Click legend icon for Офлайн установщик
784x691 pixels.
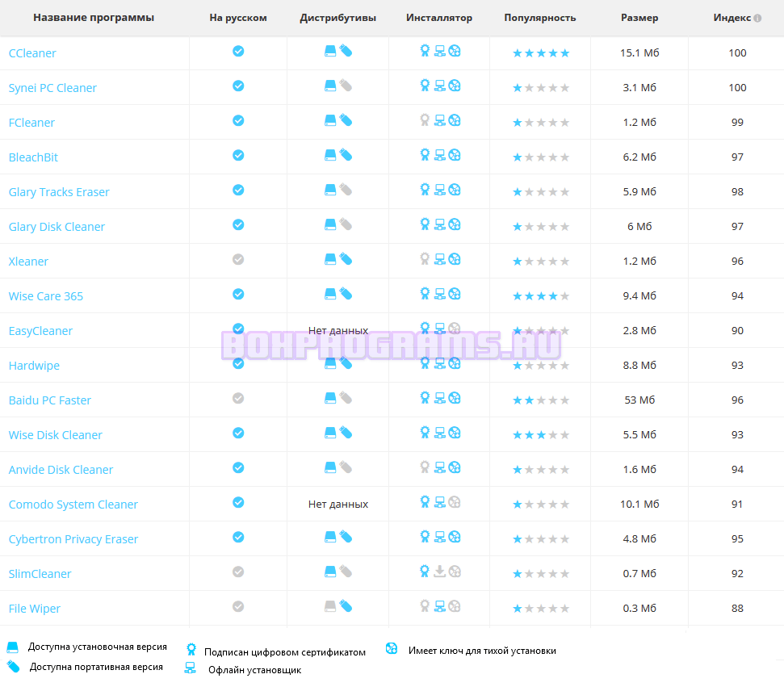tap(190, 668)
